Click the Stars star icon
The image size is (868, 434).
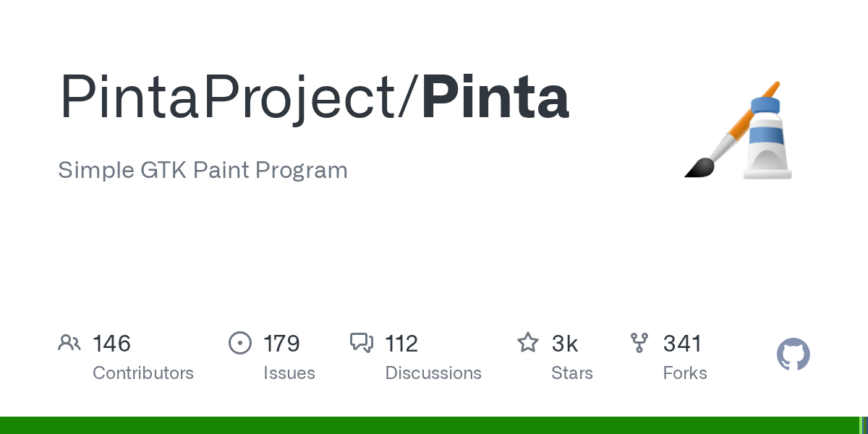click(528, 343)
